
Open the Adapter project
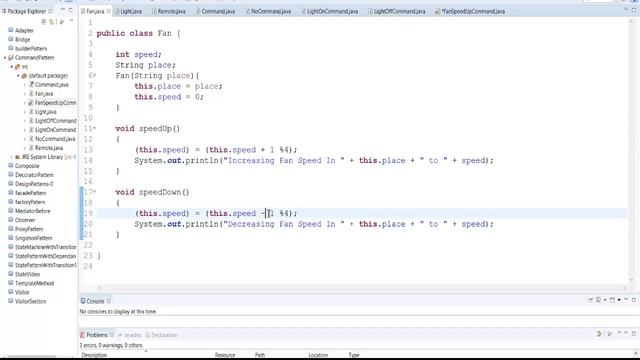coord(24,31)
